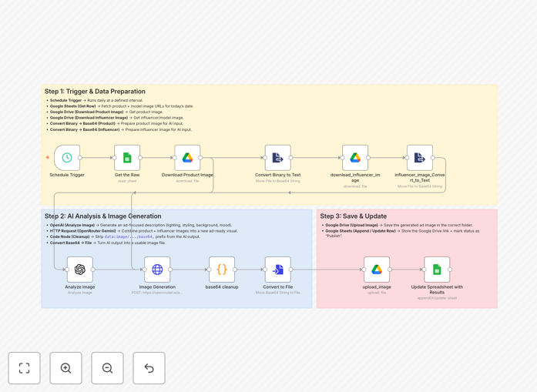Screen dimensions: 537x392
Task: Zoom out of the workflow canvas
Action: coord(107,368)
